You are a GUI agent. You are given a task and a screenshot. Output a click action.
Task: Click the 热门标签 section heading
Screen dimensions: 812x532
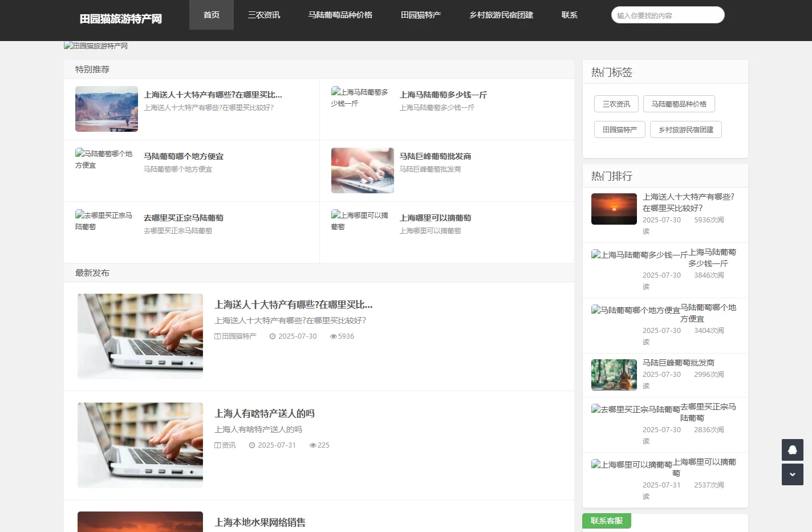tap(612, 72)
